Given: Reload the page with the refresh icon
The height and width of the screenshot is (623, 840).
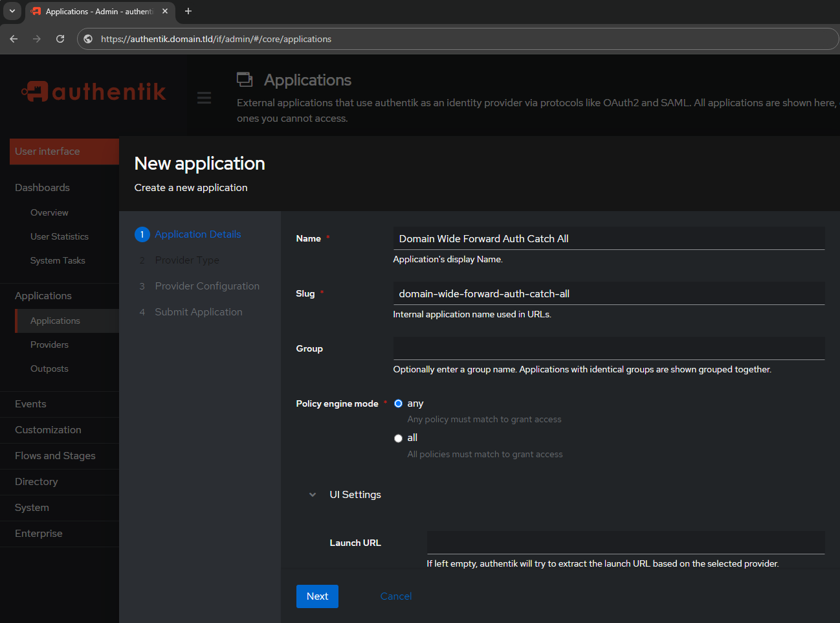Looking at the screenshot, I should [x=60, y=39].
